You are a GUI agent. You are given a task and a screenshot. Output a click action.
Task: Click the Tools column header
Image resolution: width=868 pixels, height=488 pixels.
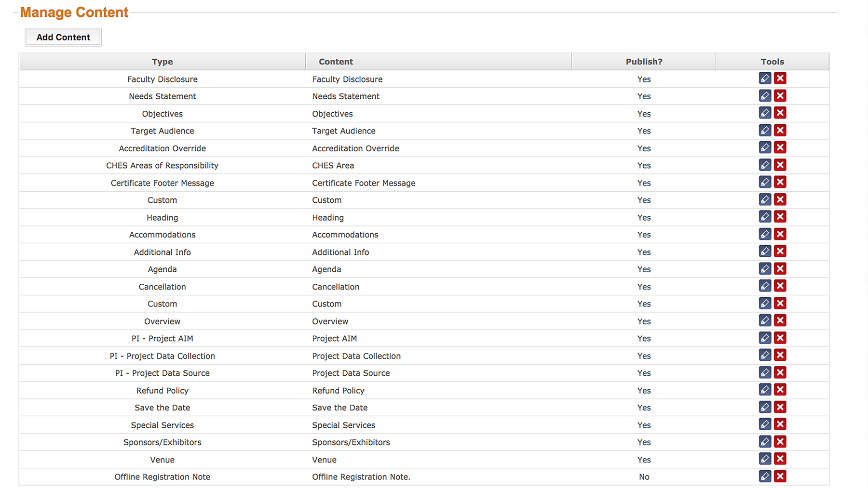click(773, 62)
